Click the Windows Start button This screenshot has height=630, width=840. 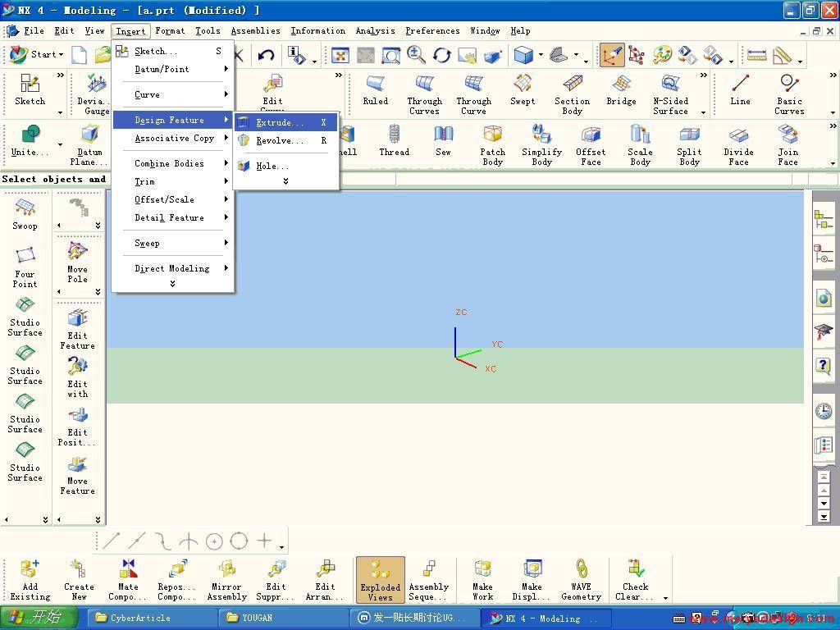click(x=39, y=618)
